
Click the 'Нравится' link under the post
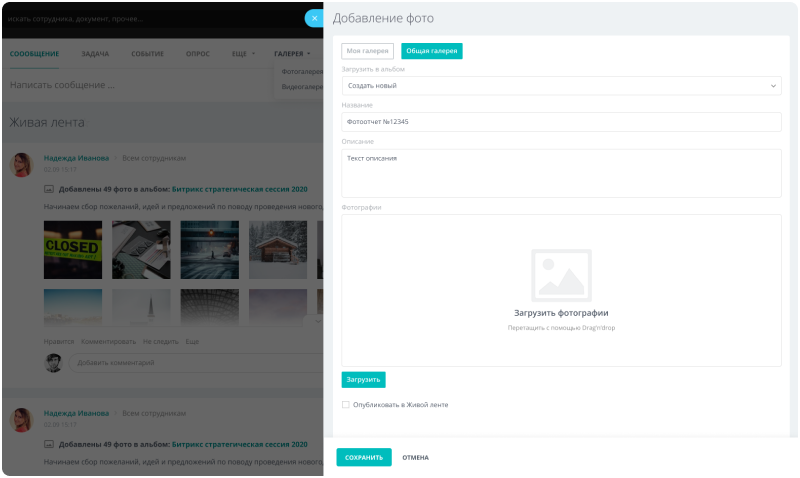tap(59, 342)
